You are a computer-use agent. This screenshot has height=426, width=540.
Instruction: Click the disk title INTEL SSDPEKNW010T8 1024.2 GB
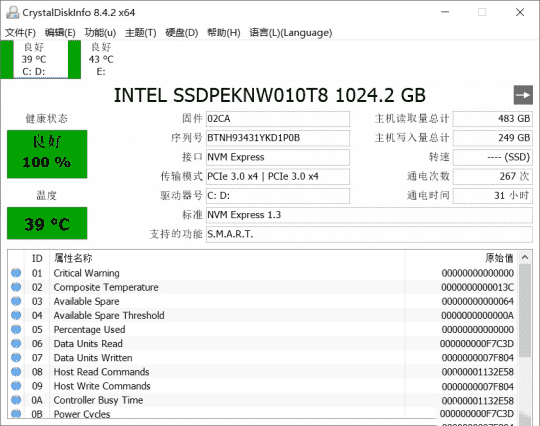click(x=270, y=95)
